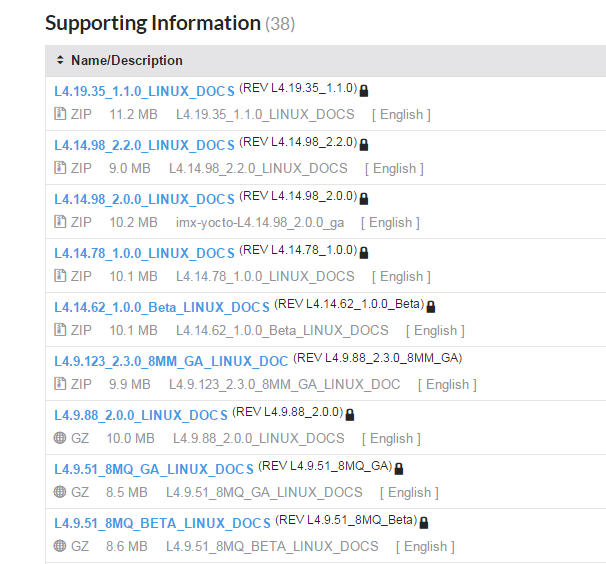Open L4.14.98_2.2.0_LINUX_DOCS download link
The width and height of the screenshot is (606, 564).
coord(144,145)
